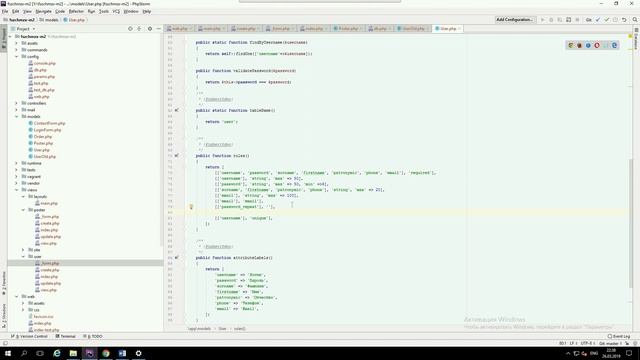This screenshot has width=640, height=360.
Task: Open Settings gear on the taskbar
Action: [138, 353]
